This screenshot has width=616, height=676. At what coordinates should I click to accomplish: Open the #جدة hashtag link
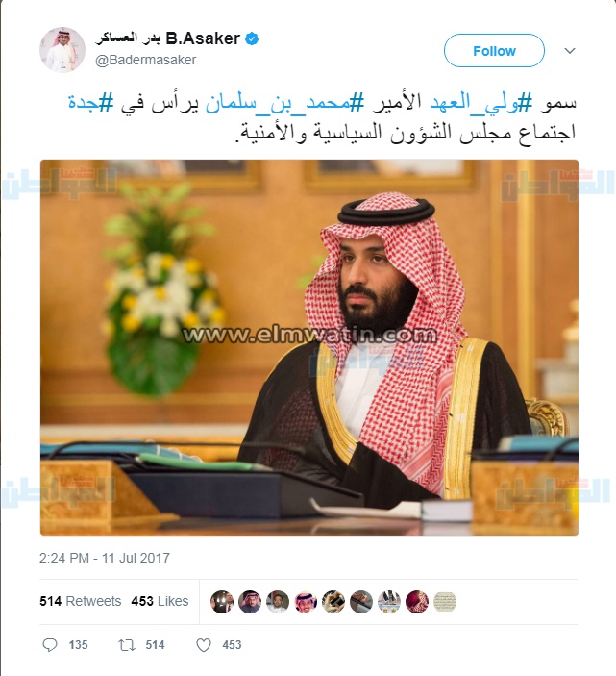[91, 104]
